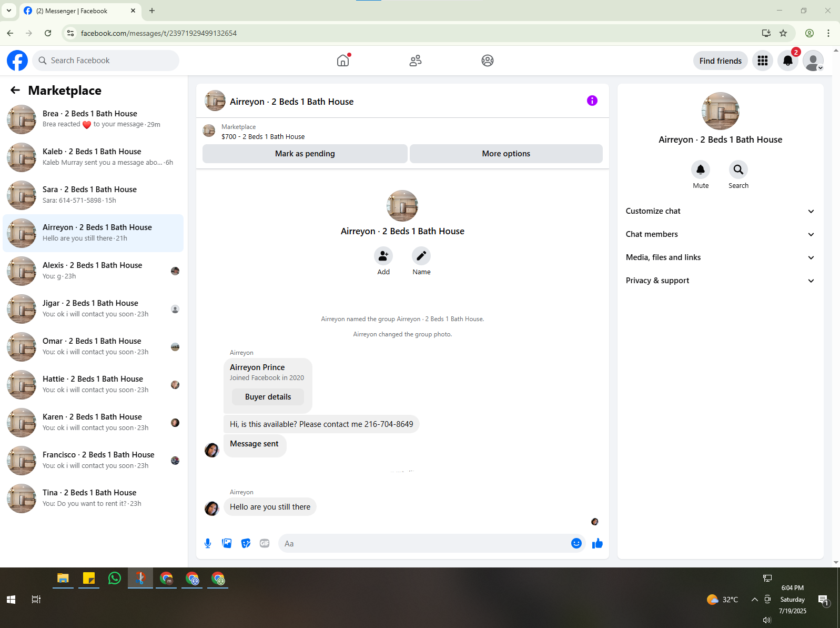Open Karen conversation

pyautogui.click(x=93, y=423)
